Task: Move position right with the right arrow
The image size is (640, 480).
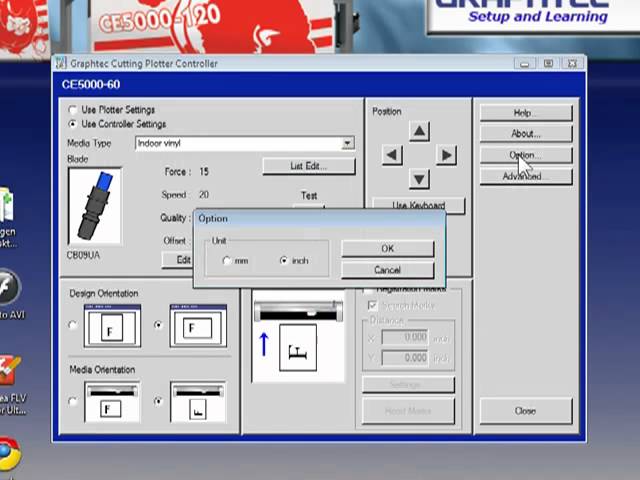Action: 446,155
